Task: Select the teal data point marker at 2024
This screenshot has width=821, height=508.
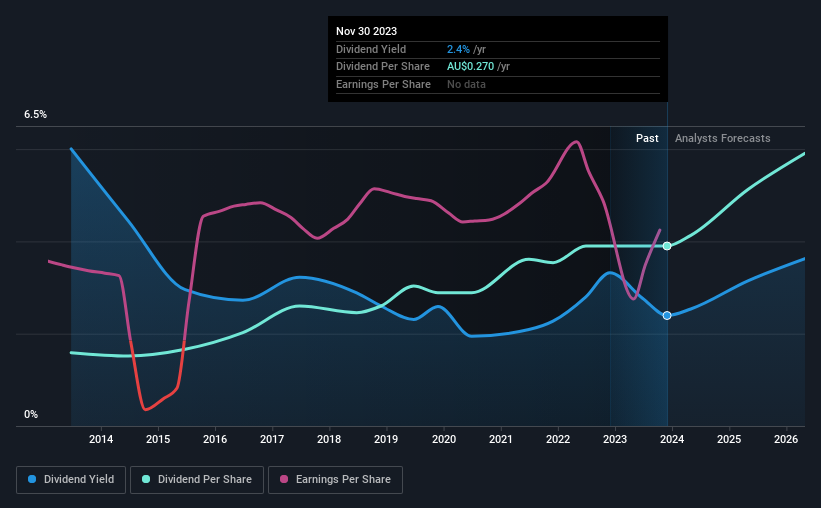Action: click(x=667, y=246)
